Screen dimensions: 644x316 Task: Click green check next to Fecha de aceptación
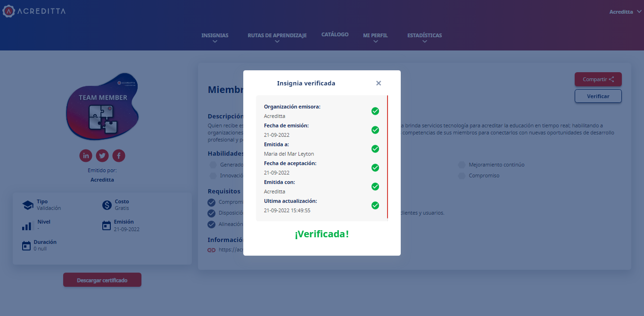375,168
